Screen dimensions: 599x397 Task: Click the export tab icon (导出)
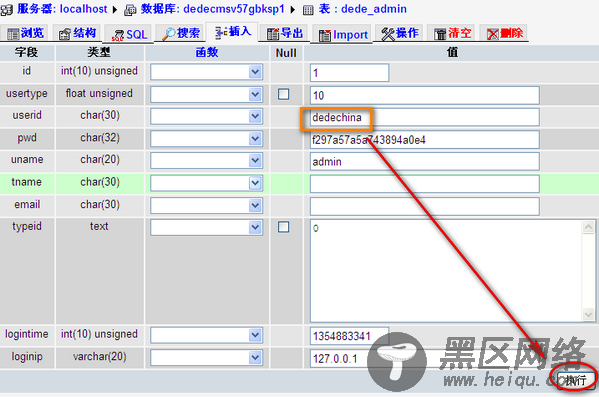pos(273,34)
